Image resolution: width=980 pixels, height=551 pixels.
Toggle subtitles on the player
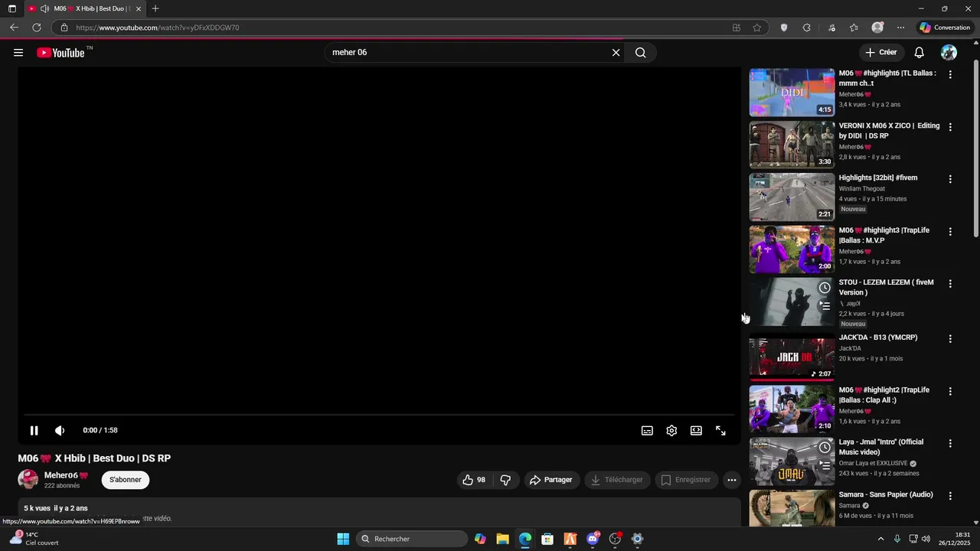647,431
